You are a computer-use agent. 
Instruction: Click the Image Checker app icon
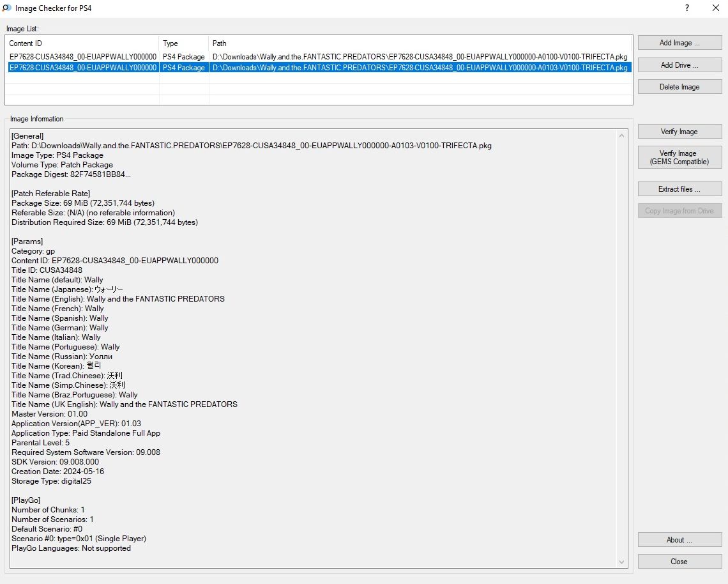(6, 8)
